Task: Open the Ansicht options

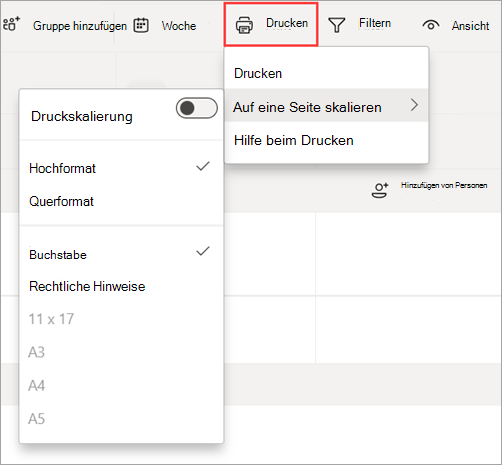Action: coord(470,26)
